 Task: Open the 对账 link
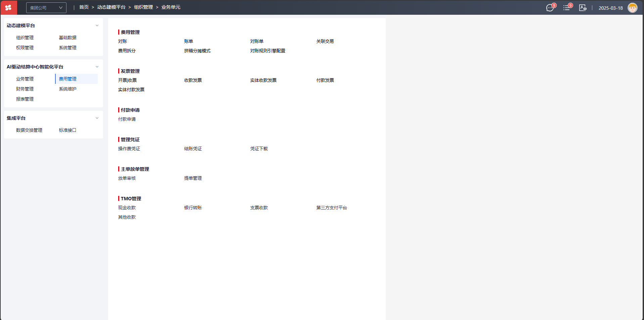click(x=123, y=41)
